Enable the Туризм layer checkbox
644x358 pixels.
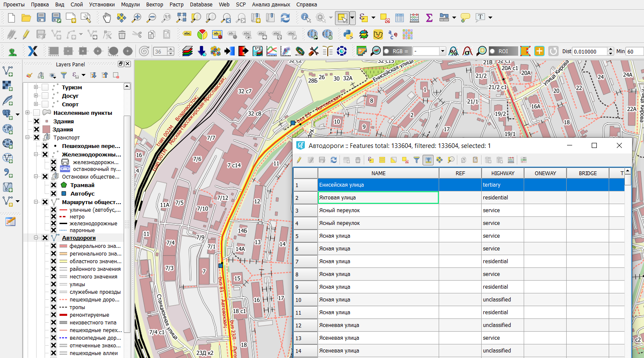pyautogui.click(x=45, y=87)
